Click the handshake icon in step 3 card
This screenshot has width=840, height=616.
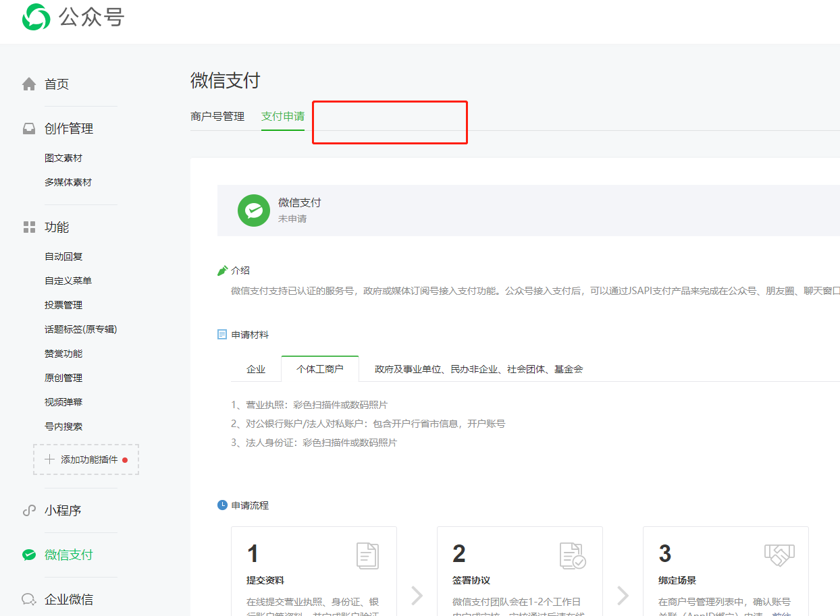pyautogui.click(x=779, y=555)
